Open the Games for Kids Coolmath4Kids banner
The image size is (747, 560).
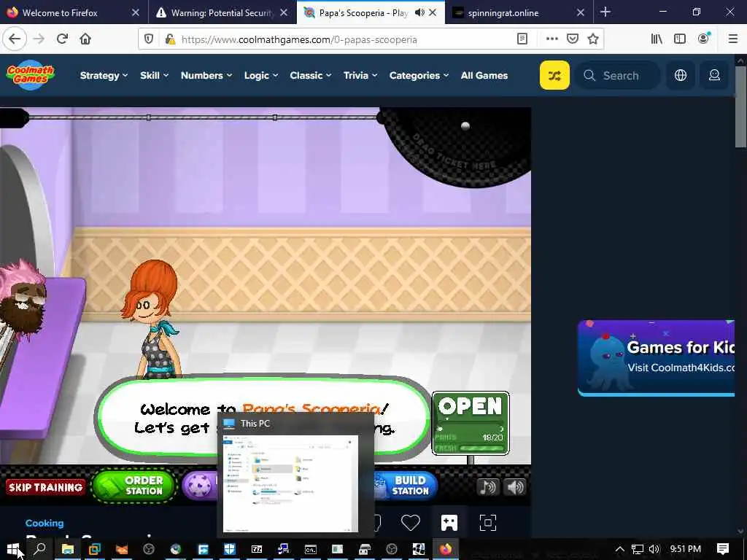click(x=656, y=357)
